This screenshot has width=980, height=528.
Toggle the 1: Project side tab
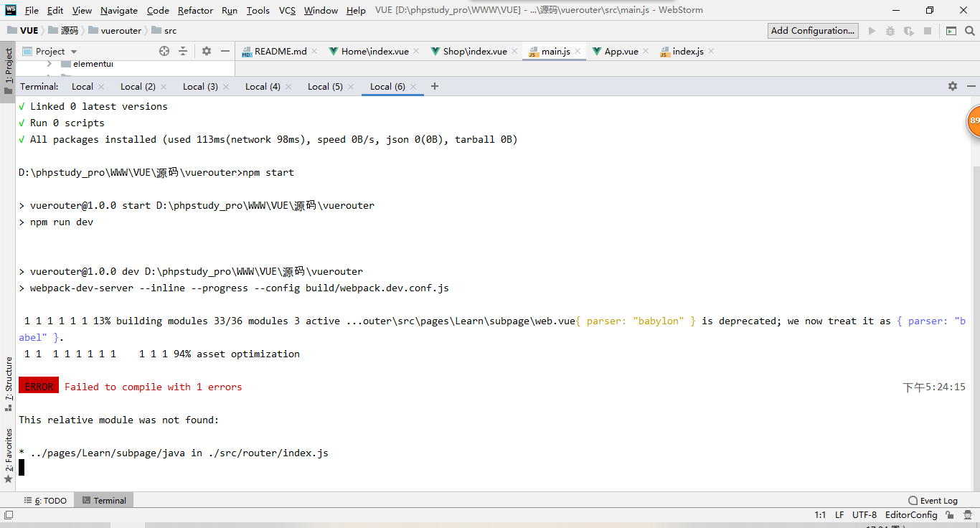coord(8,70)
